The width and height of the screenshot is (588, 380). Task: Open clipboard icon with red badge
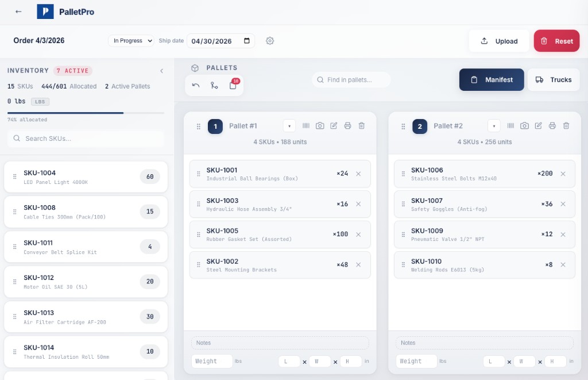coord(233,85)
